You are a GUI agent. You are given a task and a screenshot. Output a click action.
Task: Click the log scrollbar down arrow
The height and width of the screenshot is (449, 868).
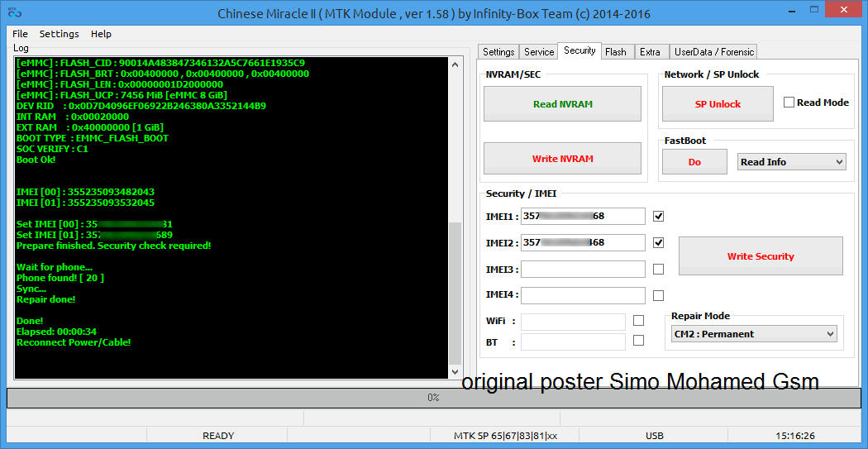click(x=455, y=371)
